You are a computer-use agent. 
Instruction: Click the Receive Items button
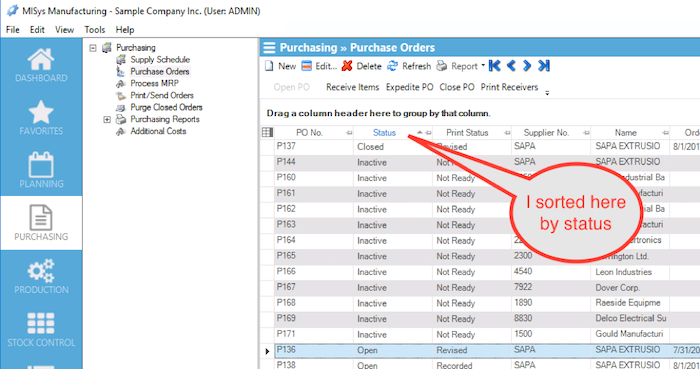coord(353,87)
